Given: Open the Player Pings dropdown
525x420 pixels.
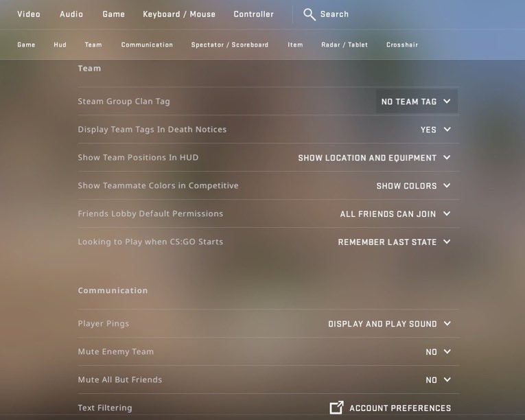Looking at the screenshot, I should (389, 323).
